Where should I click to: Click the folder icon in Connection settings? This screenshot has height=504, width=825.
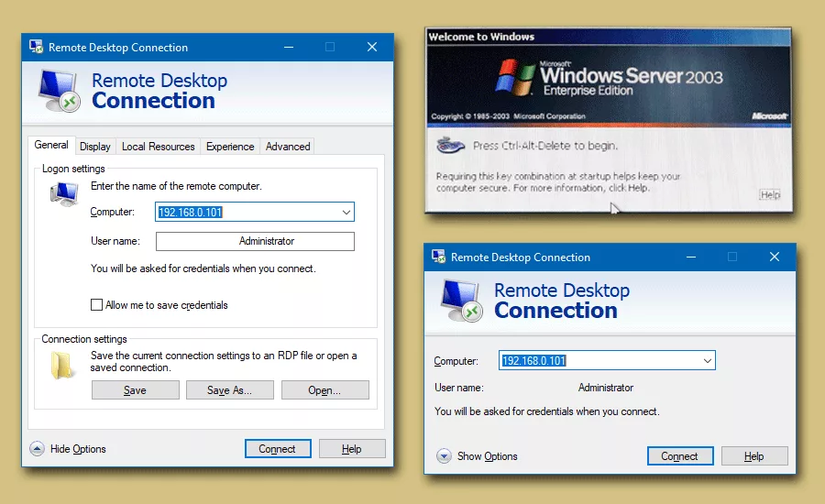coord(62,364)
